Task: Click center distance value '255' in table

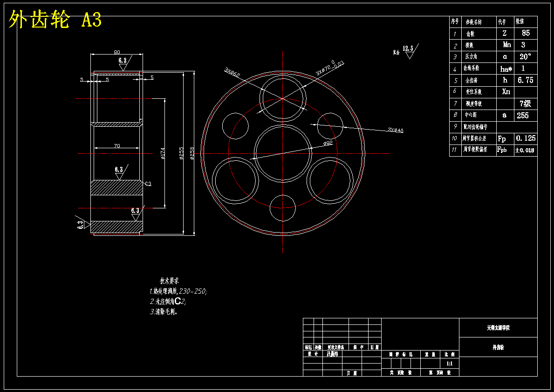Action: (523, 116)
